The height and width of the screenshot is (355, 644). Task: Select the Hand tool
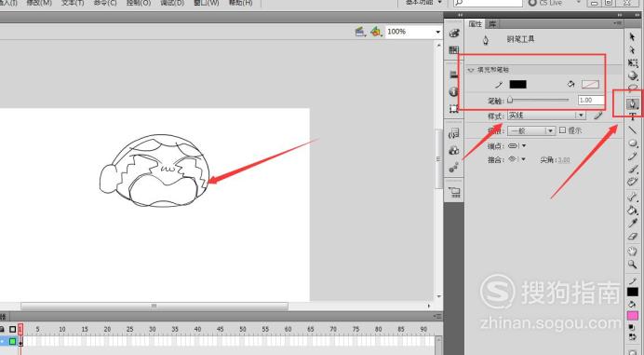[633, 251]
